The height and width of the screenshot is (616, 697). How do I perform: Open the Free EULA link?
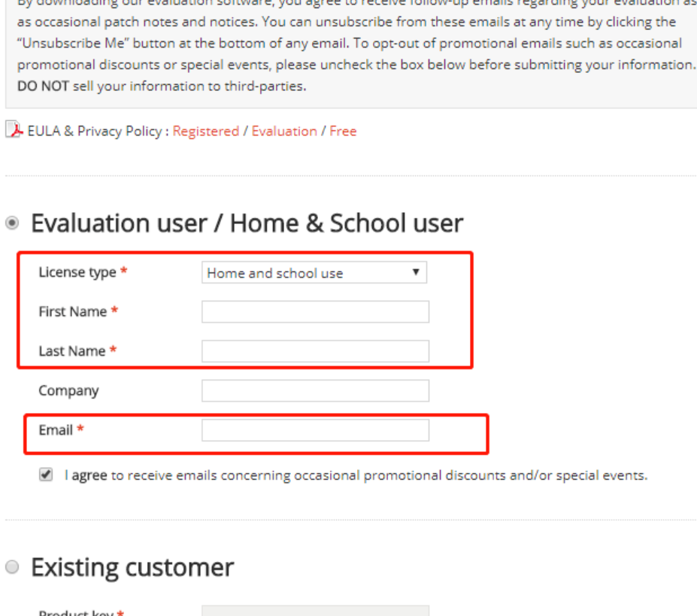342,131
